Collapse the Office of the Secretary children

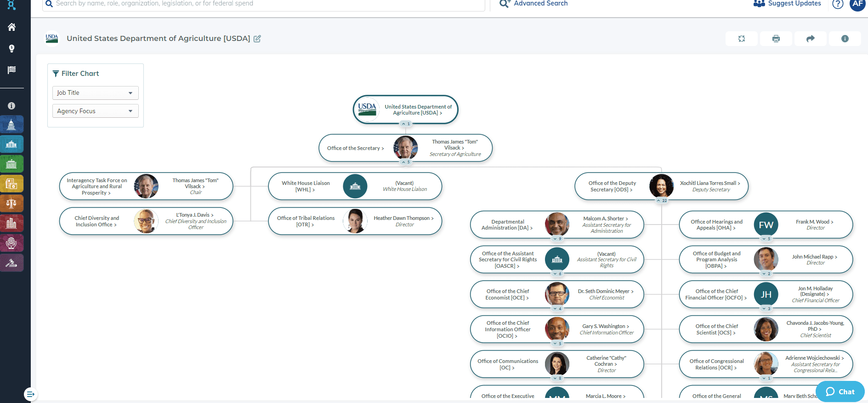[406, 162]
